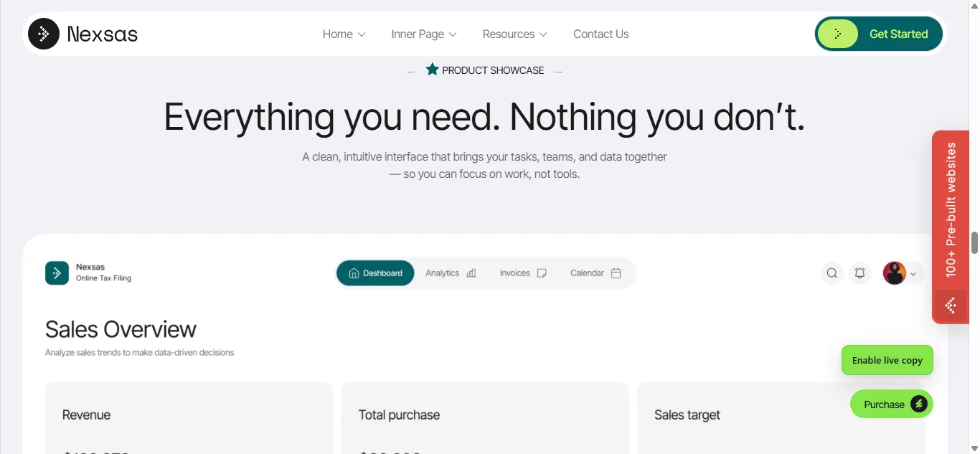Open the 100+ Pre-built websites side tab

coord(951,210)
